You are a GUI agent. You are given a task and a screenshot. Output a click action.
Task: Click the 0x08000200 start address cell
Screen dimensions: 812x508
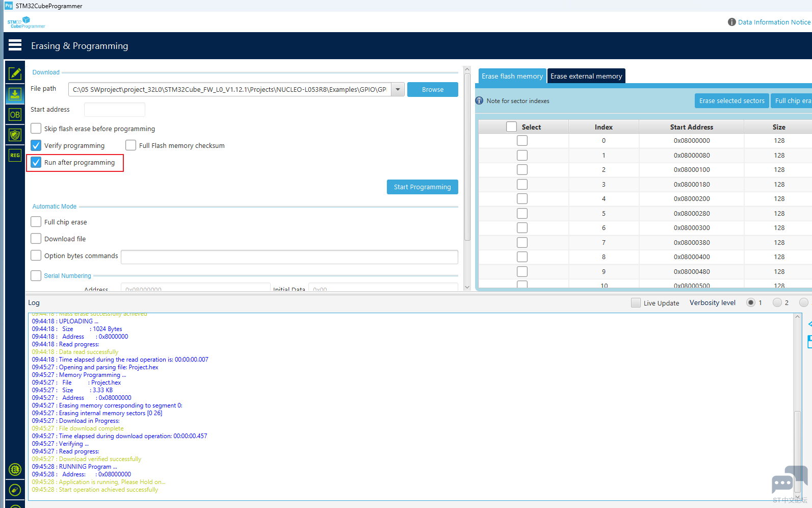tap(692, 198)
